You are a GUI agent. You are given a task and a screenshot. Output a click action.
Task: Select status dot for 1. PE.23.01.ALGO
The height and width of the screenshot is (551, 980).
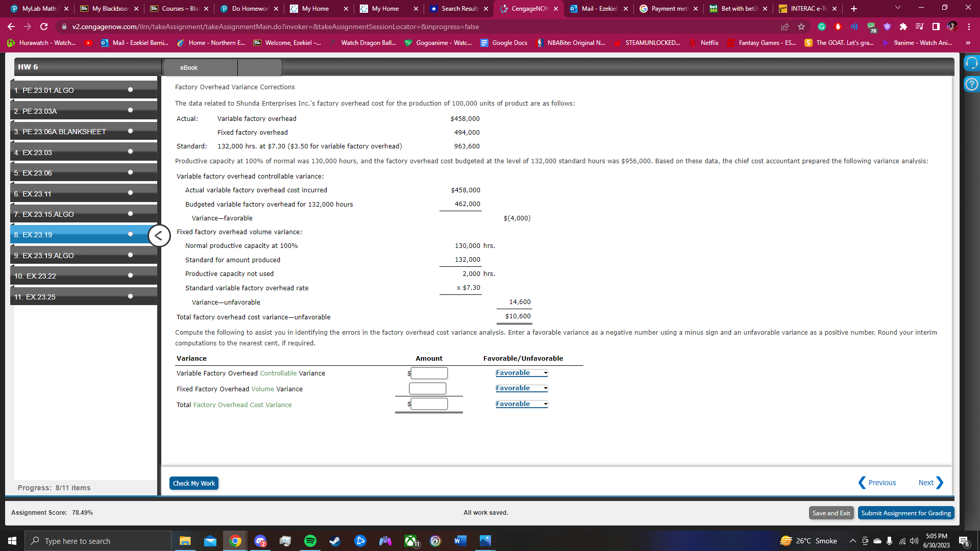click(130, 90)
